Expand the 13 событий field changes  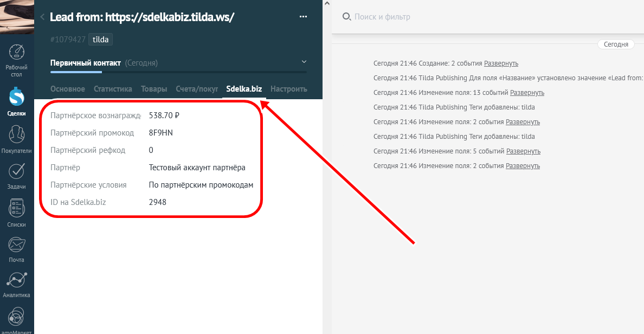pyautogui.click(x=527, y=93)
